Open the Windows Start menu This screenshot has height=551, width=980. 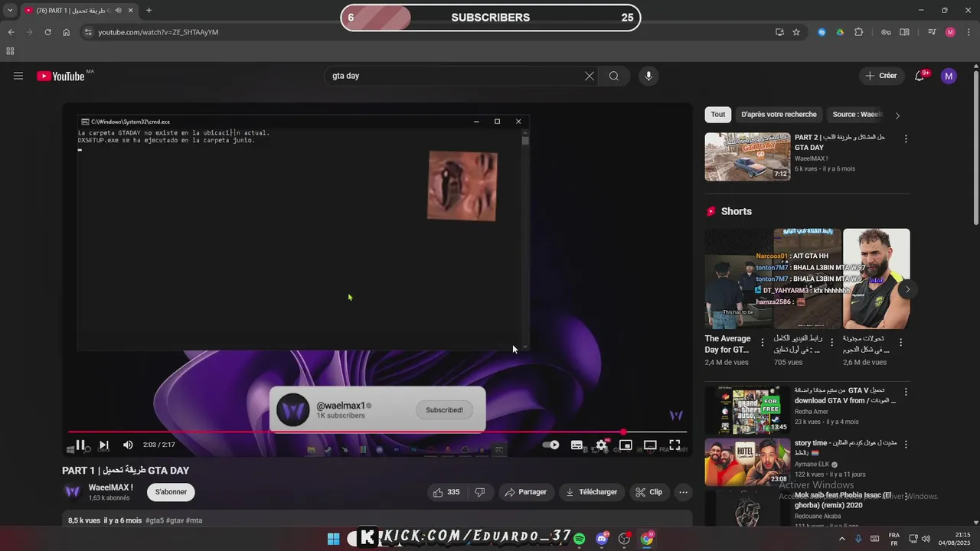tap(334, 539)
